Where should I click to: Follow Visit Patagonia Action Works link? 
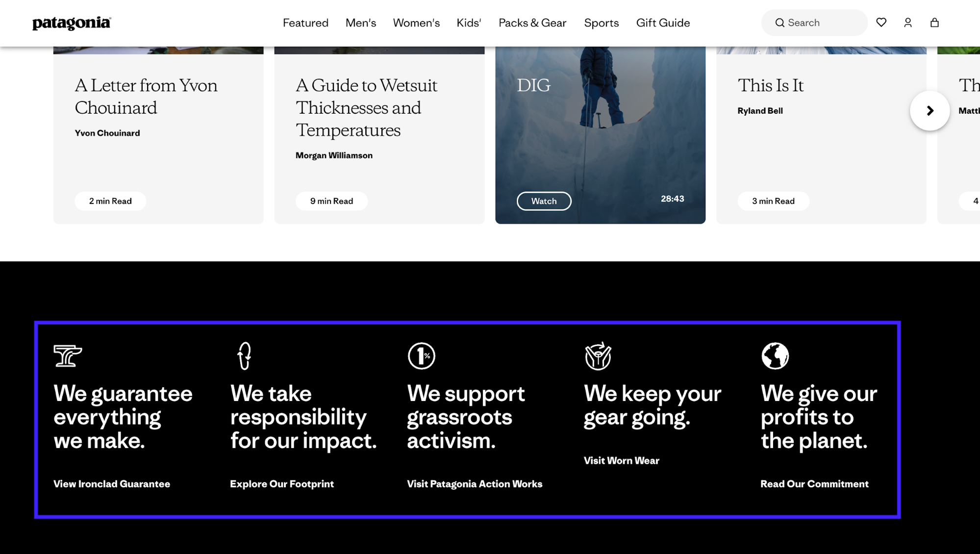[474, 484]
